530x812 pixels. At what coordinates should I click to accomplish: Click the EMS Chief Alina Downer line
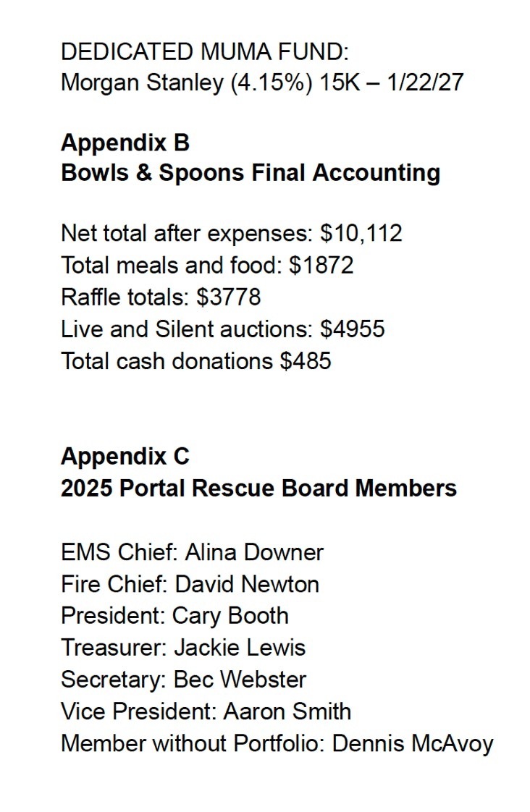192,552
